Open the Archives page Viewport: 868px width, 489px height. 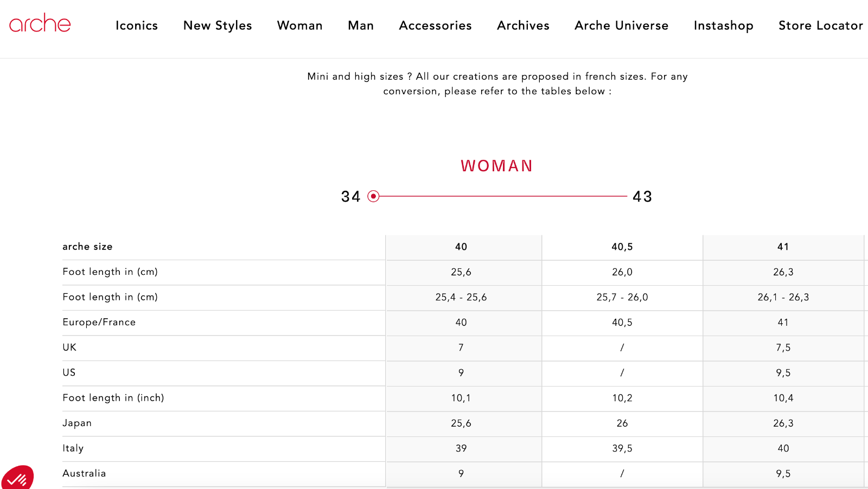(x=523, y=25)
